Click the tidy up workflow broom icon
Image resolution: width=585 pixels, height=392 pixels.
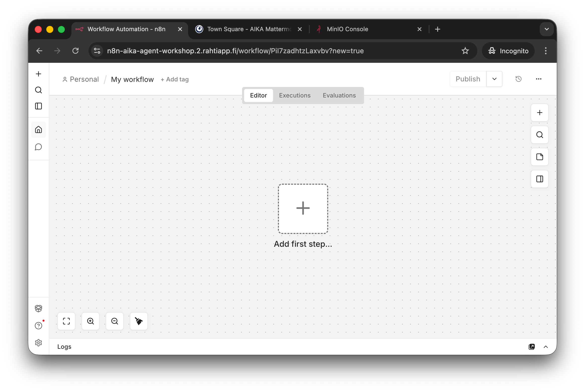point(139,321)
